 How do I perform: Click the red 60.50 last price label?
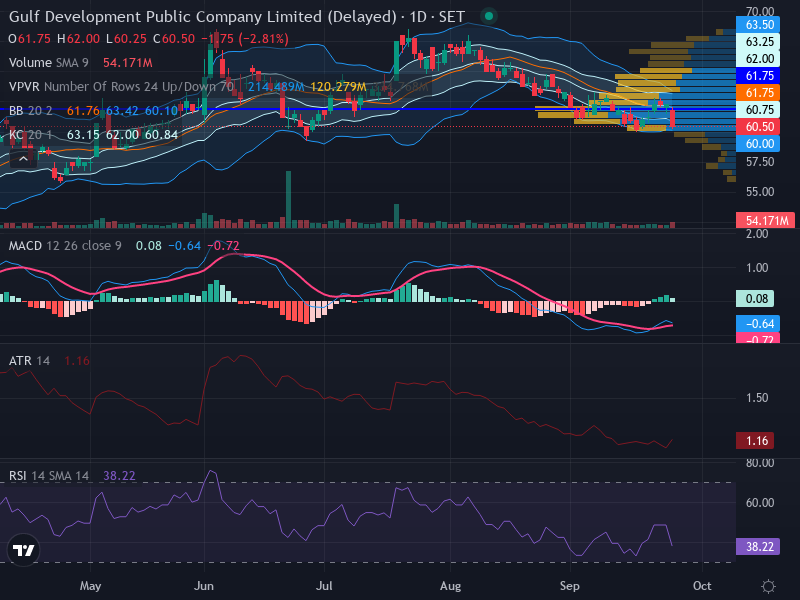tap(758, 127)
